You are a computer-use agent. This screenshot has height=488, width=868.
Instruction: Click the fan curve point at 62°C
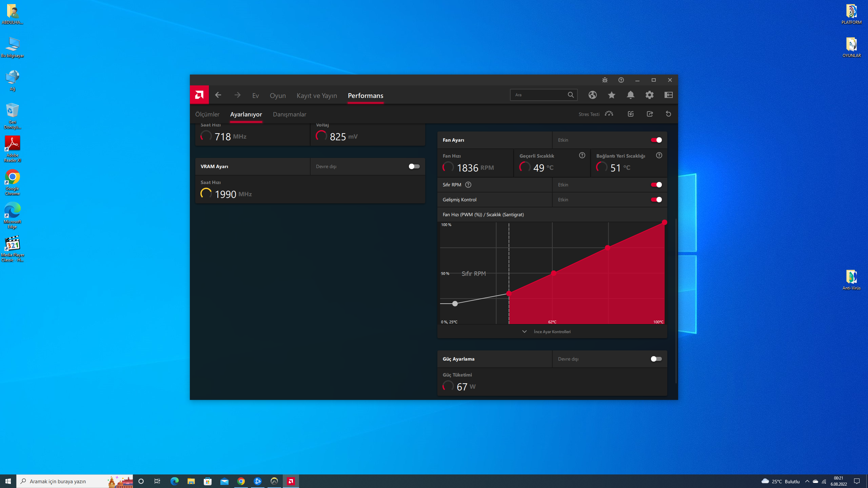coord(553,273)
